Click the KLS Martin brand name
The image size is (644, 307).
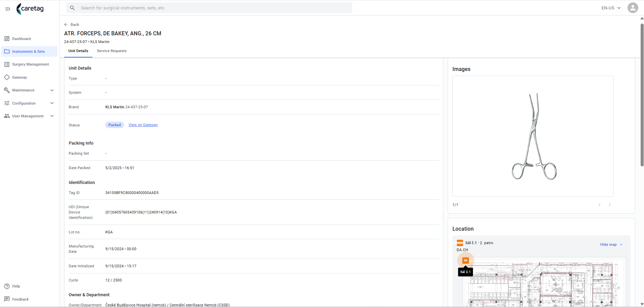point(115,107)
